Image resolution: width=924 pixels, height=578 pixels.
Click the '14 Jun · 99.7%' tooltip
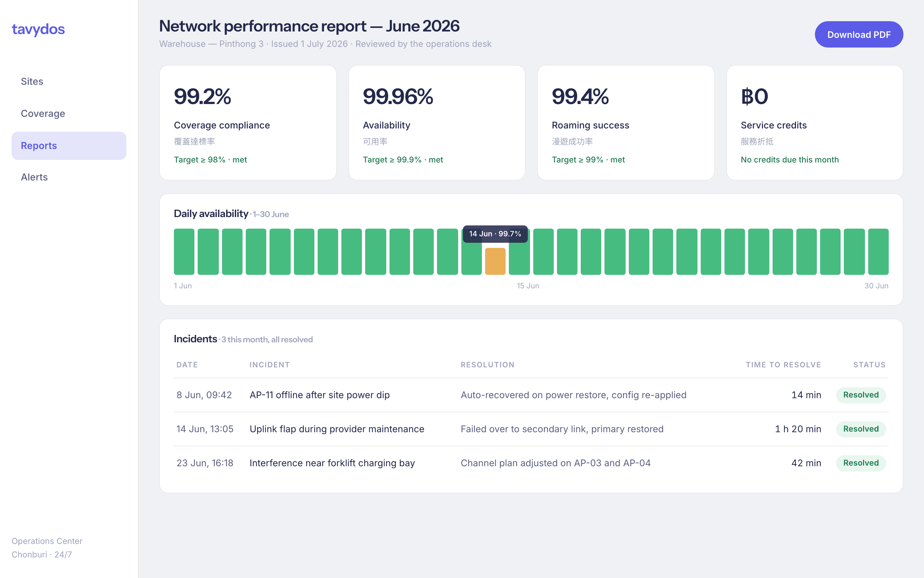coord(495,234)
